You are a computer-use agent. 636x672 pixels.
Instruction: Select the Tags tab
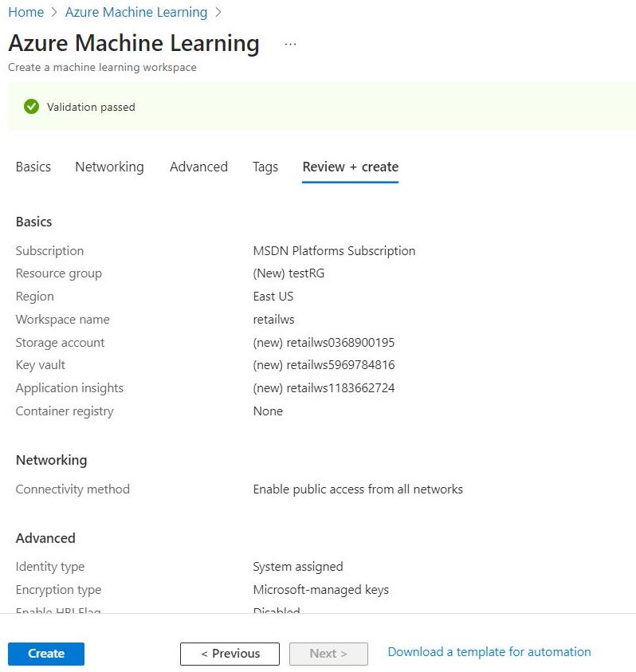coord(265,167)
